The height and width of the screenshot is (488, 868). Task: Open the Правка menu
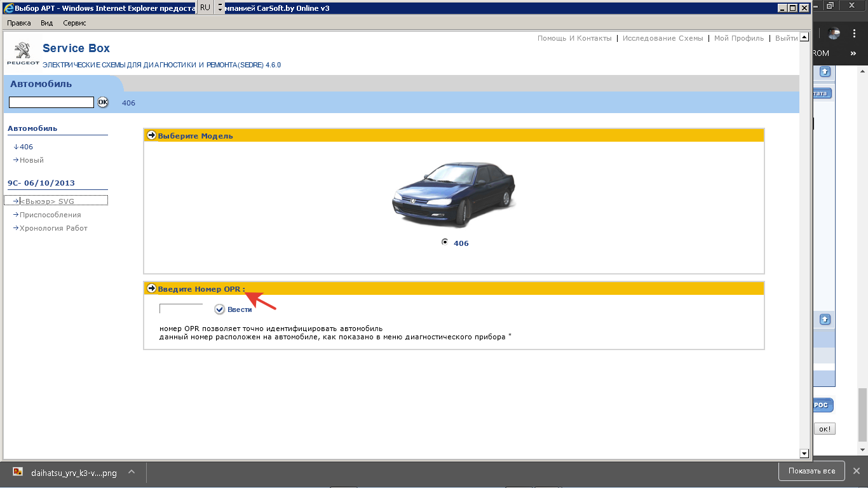[19, 23]
